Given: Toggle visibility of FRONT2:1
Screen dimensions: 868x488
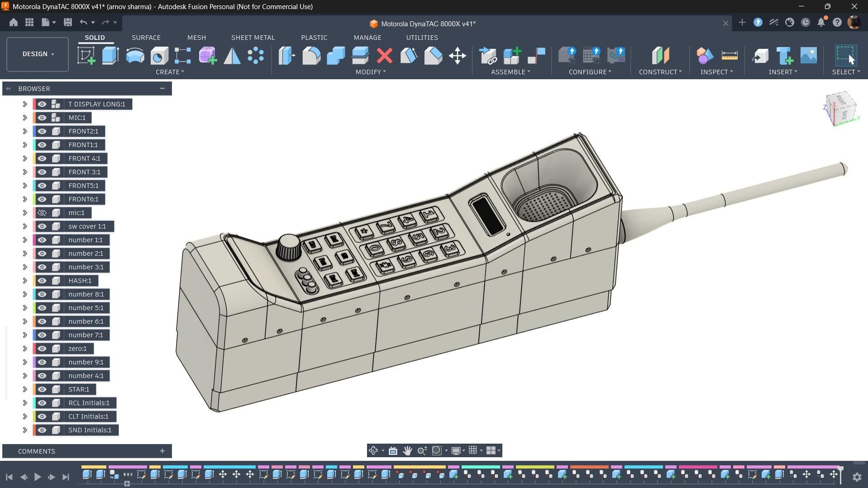Looking at the screenshot, I should (x=42, y=131).
